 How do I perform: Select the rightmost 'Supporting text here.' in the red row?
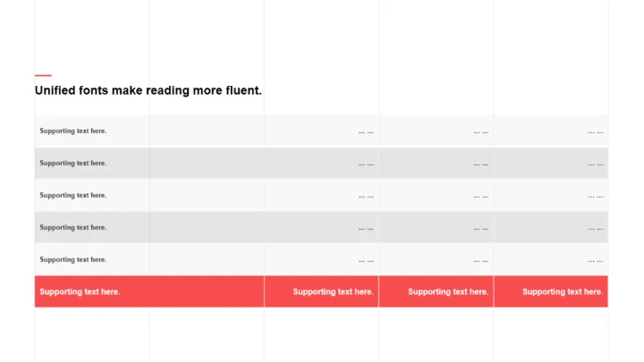tap(563, 292)
